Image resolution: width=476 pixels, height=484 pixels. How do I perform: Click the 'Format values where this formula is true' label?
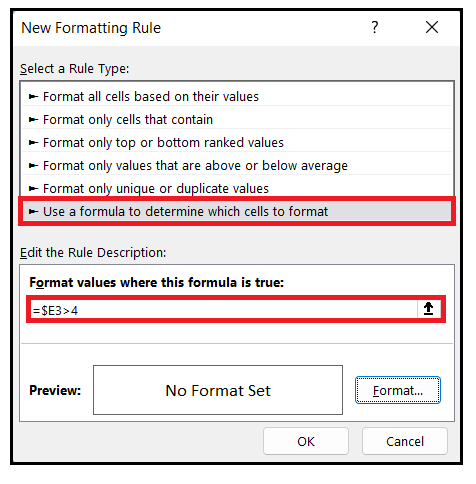pos(156,283)
